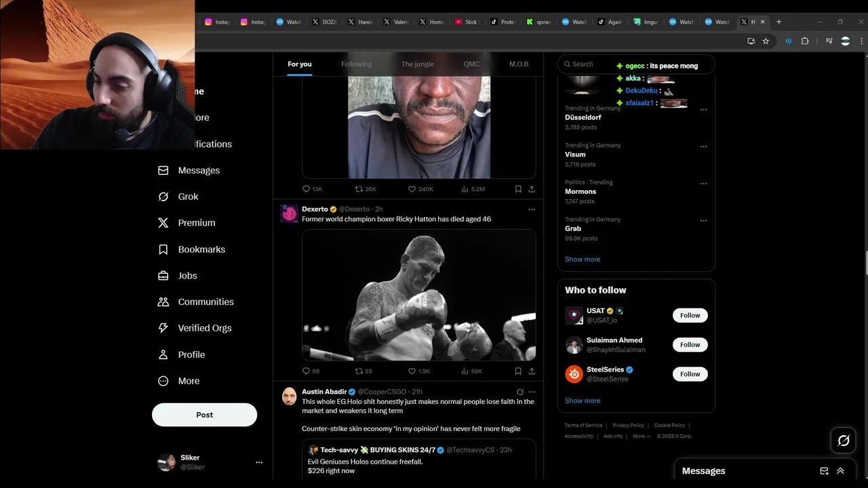This screenshot has width=868, height=488.
Task: Bookmark this page with the star icon
Action: (x=766, y=41)
